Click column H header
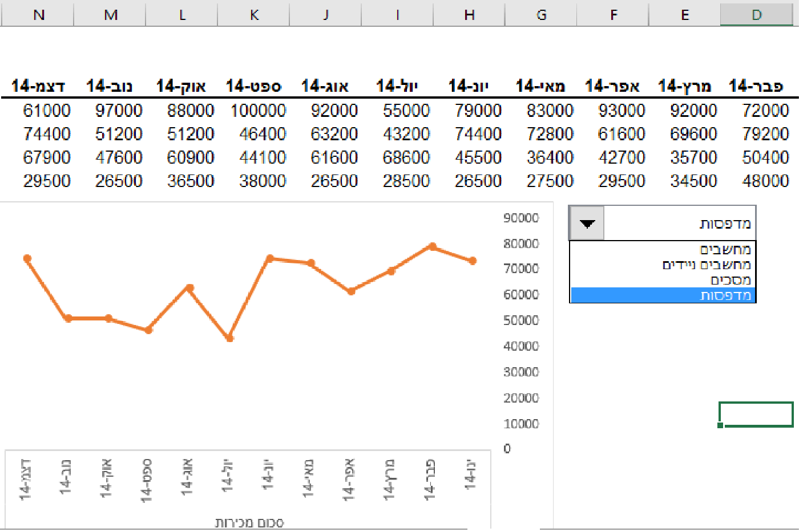 [x=469, y=14]
